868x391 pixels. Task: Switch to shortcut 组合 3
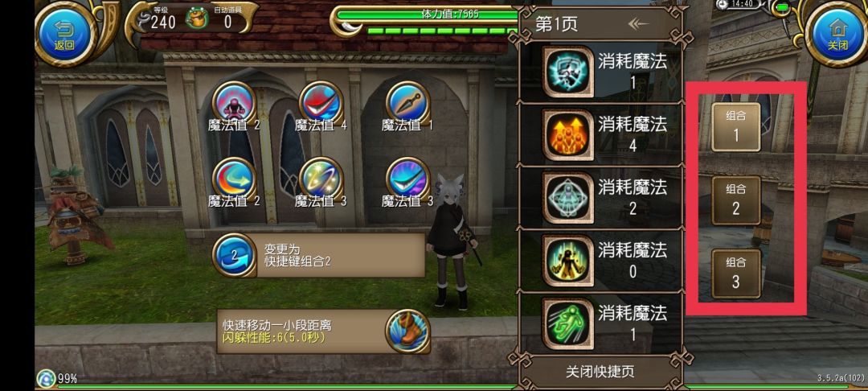point(735,274)
